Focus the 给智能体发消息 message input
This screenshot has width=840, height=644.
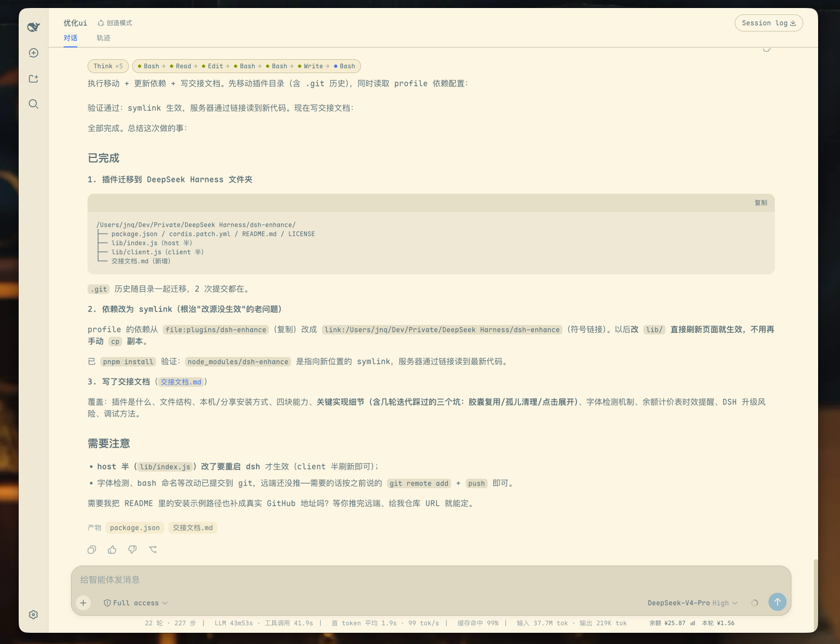coord(431,579)
